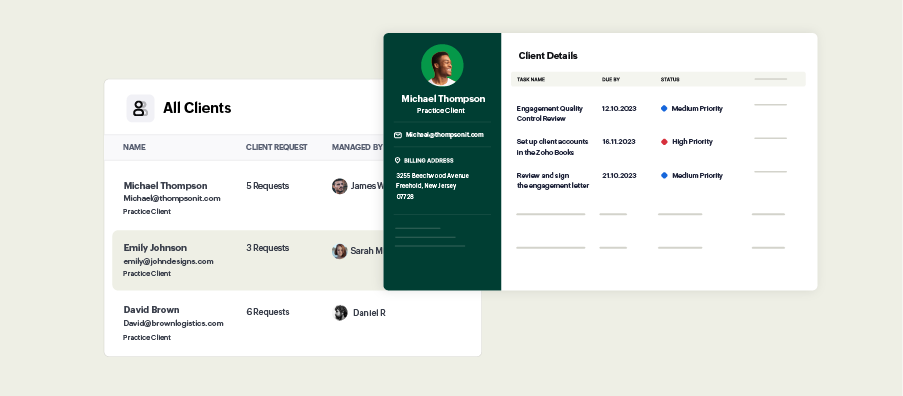Image resolution: width=903 pixels, height=396 pixels.
Task: Open Emily Johnson client row
Action: (x=248, y=260)
